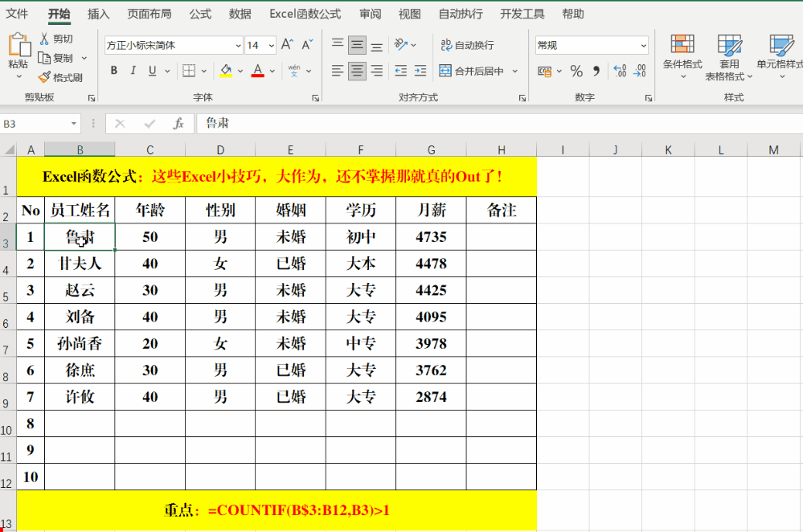Increase font size with larger A

(287, 45)
